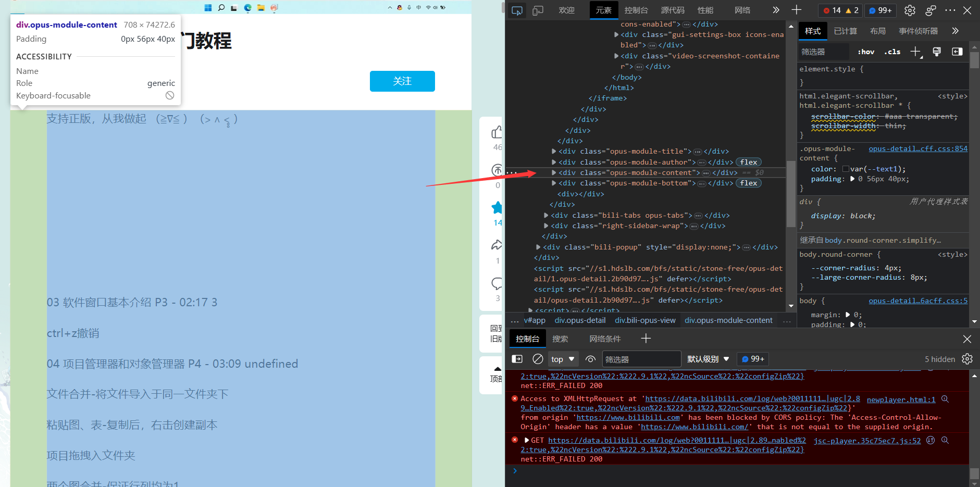Viewport: 980px width, 487px height.
Task: Click the color swatch for var(--text1)
Action: (x=846, y=169)
